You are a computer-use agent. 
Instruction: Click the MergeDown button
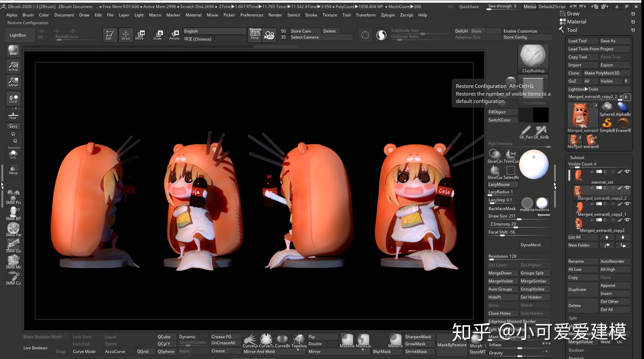coord(503,273)
